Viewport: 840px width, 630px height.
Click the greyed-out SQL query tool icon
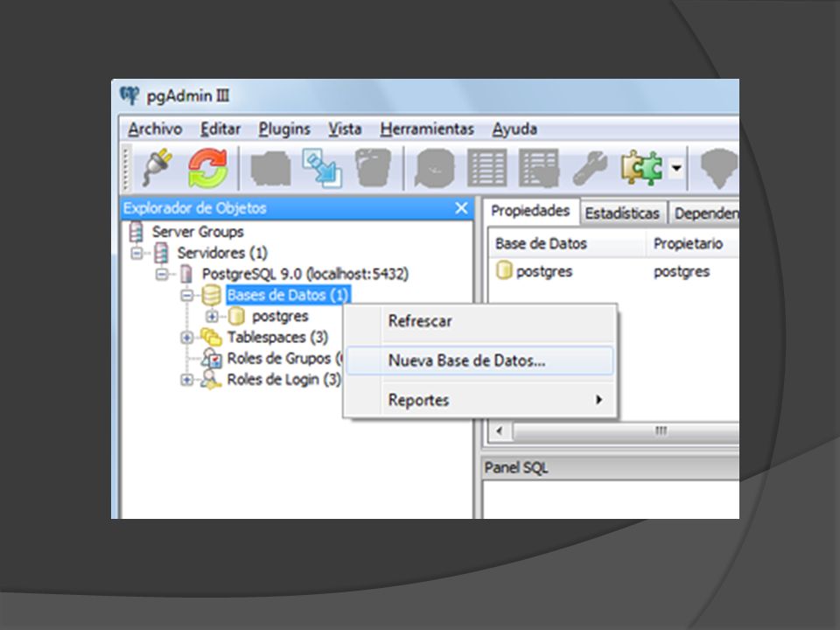click(x=435, y=169)
